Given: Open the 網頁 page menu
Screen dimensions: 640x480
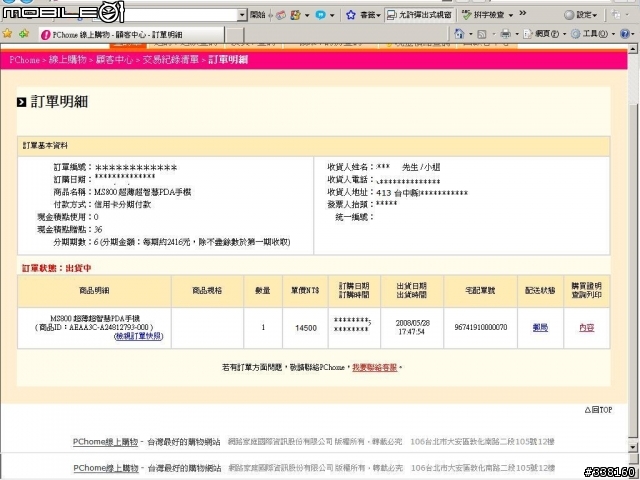Looking at the screenshot, I should coord(545,34).
